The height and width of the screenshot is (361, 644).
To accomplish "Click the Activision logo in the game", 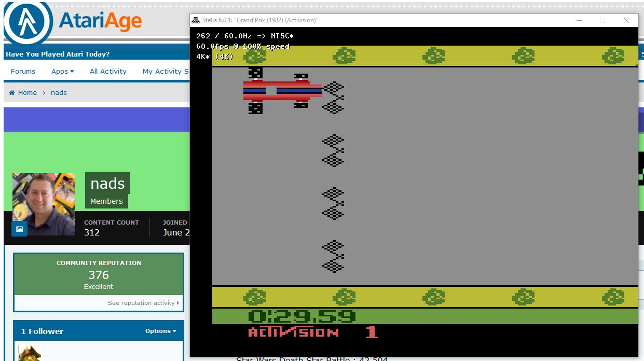I will point(293,332).
